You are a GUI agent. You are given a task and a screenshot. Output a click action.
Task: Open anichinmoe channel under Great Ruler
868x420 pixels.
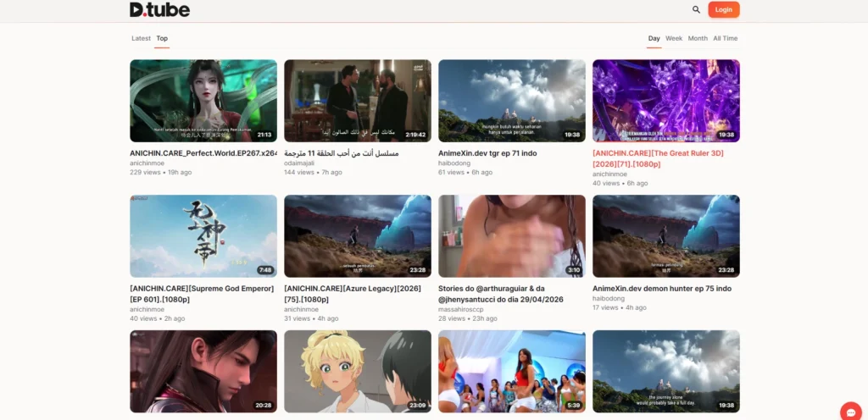click(x=609, y=174)
